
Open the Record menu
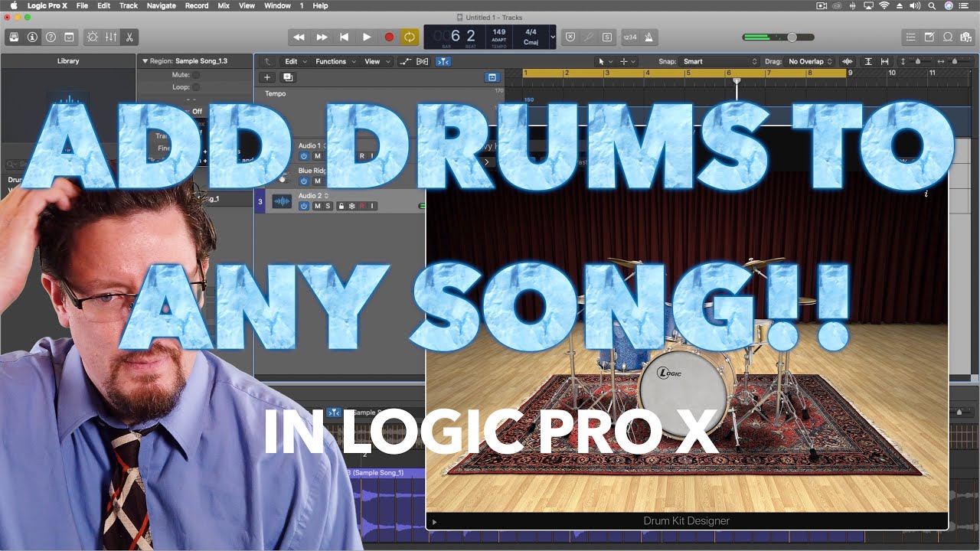click(197, 5)
